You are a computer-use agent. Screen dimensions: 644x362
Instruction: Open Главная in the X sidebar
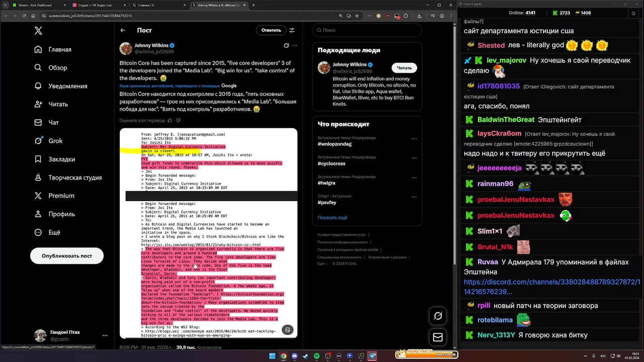pyautogui.click(x=53, y=49)
